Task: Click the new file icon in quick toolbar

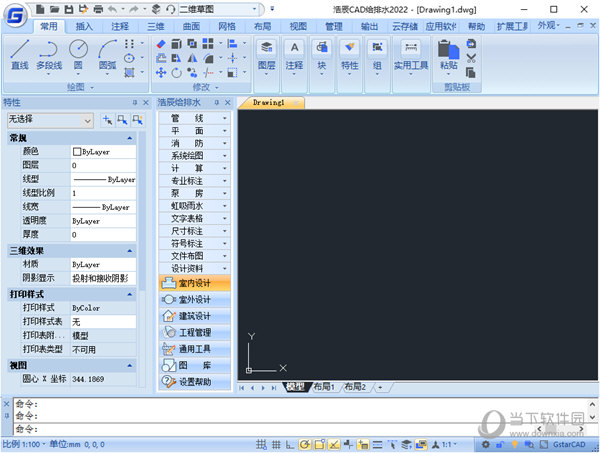Action: click(x=41, y=9)
